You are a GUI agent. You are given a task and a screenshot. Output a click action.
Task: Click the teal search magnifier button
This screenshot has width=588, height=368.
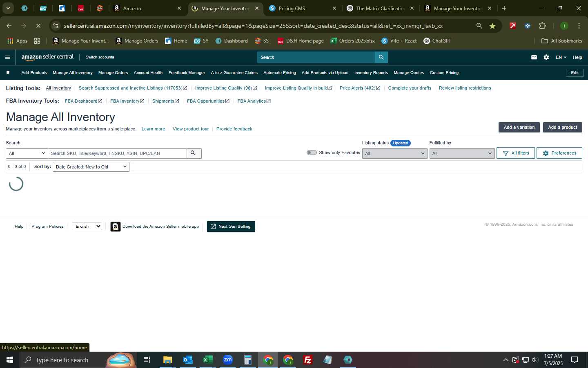pyautogui.click(x=381, y=57)
